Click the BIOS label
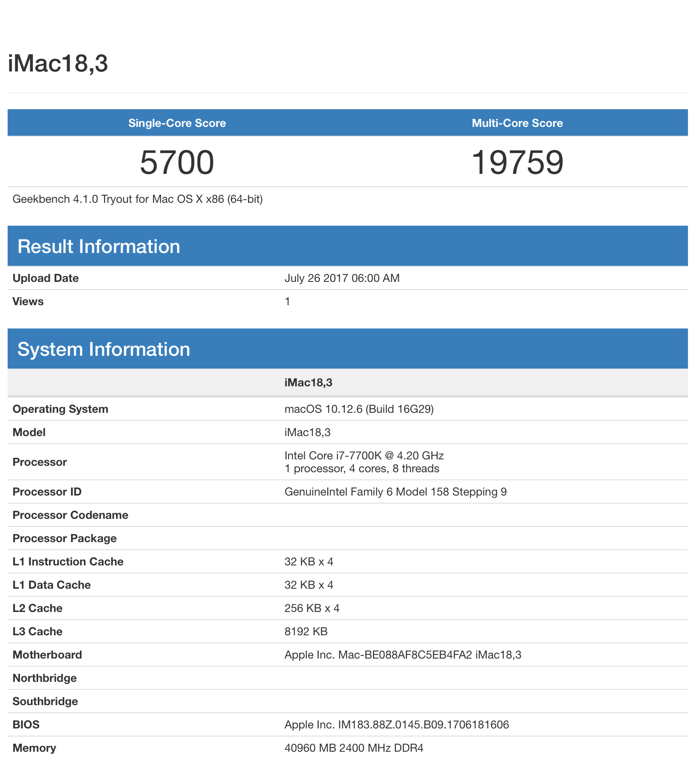 click(x=26, y=724)
